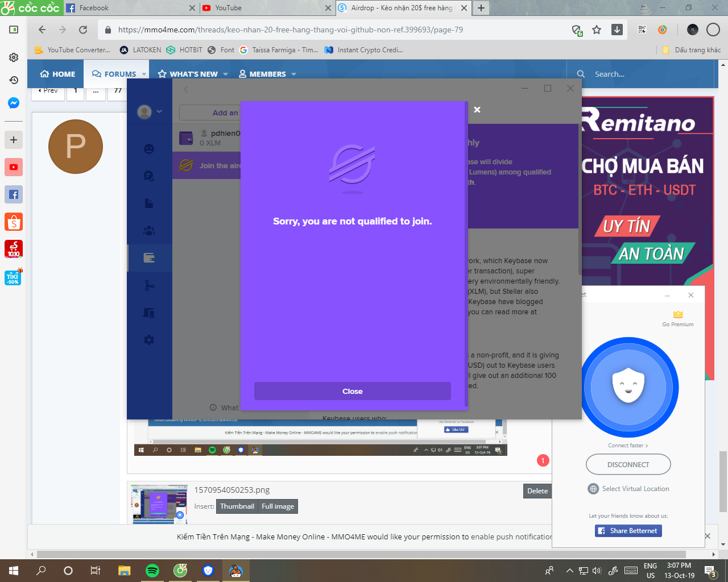Expand the MEMBERS dropdown arrow

(294, 74)
